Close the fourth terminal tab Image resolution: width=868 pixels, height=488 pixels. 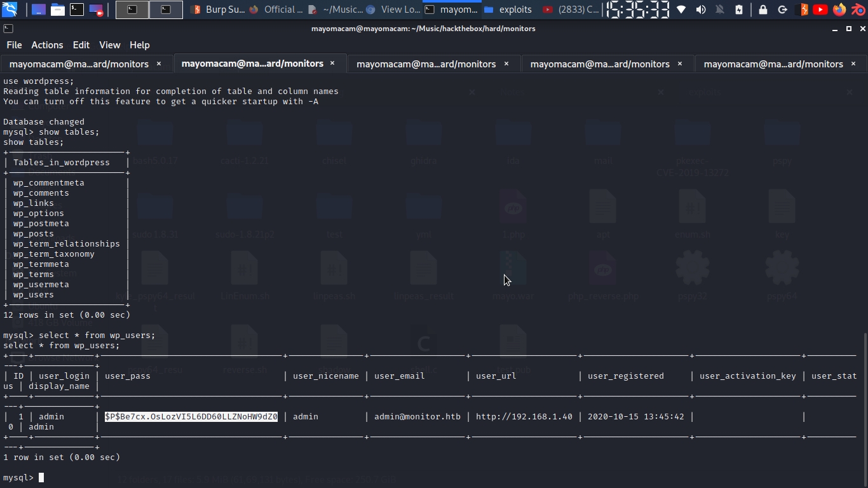680,64
